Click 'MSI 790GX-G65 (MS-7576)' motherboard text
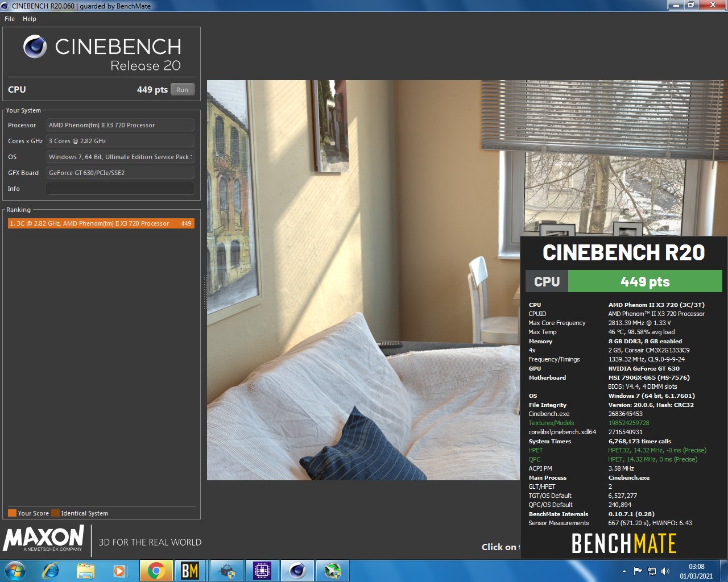The width and height of the screenshot is (728, 582). [649, 377]
